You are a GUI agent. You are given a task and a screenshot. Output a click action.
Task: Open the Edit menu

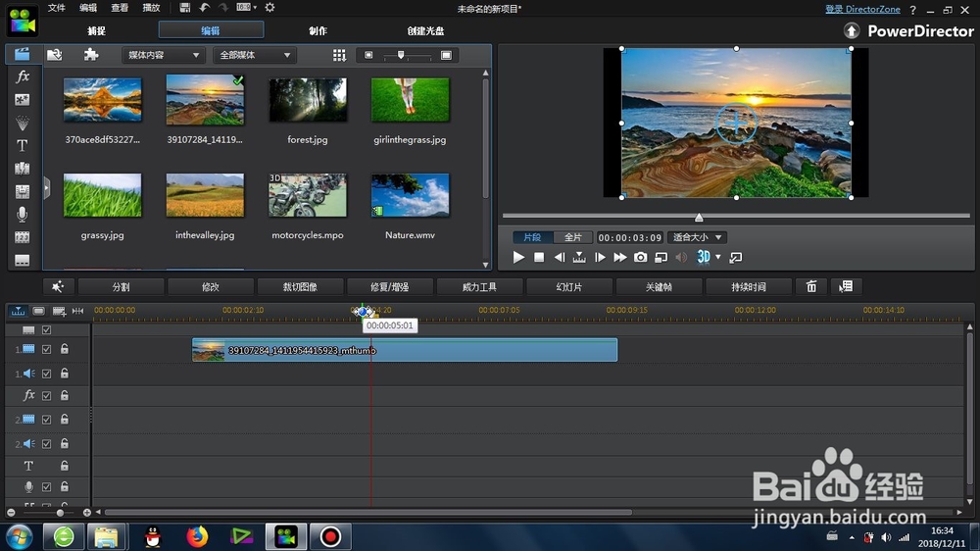click(x=88, y=8)
